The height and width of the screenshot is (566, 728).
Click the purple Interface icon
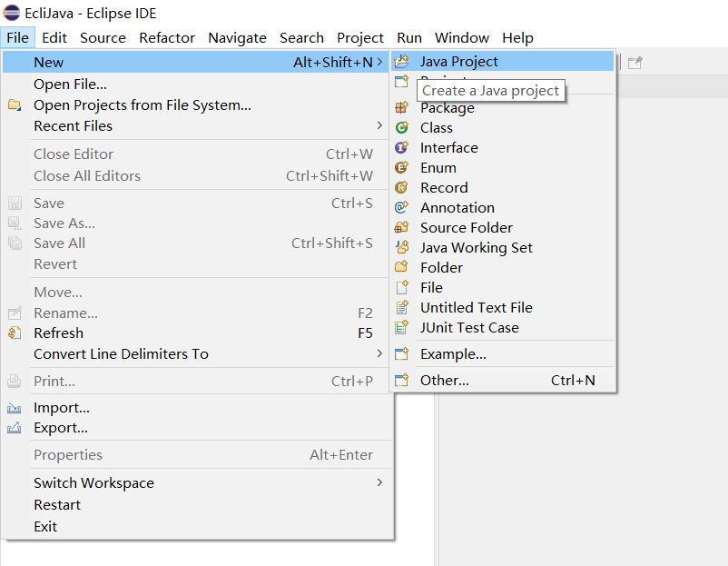(x=401, y=147)
